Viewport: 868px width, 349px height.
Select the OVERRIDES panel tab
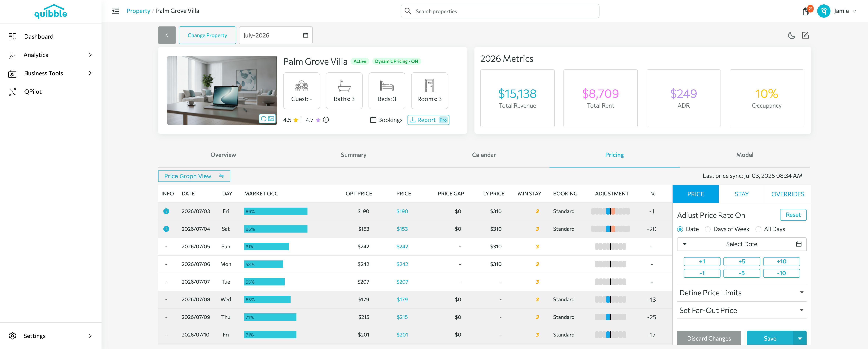(x=788, y=194)
